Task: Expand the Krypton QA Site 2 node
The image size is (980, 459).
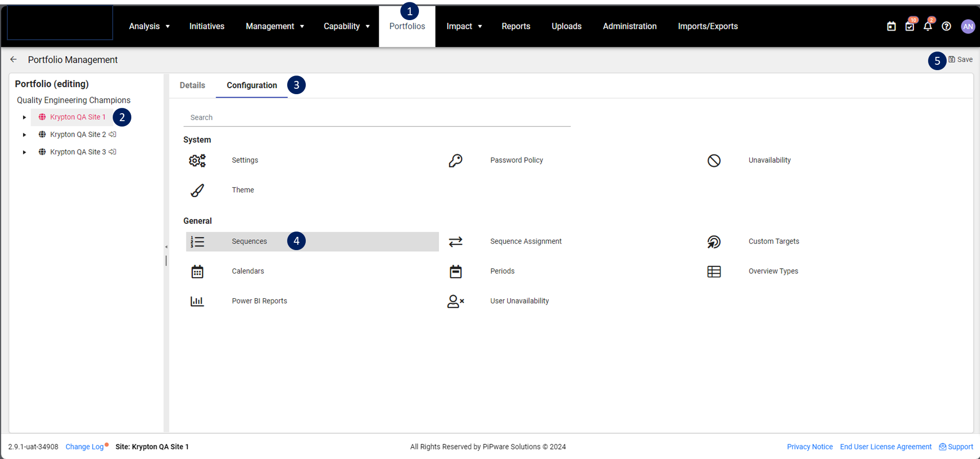Action: click(x=24, y=135)
